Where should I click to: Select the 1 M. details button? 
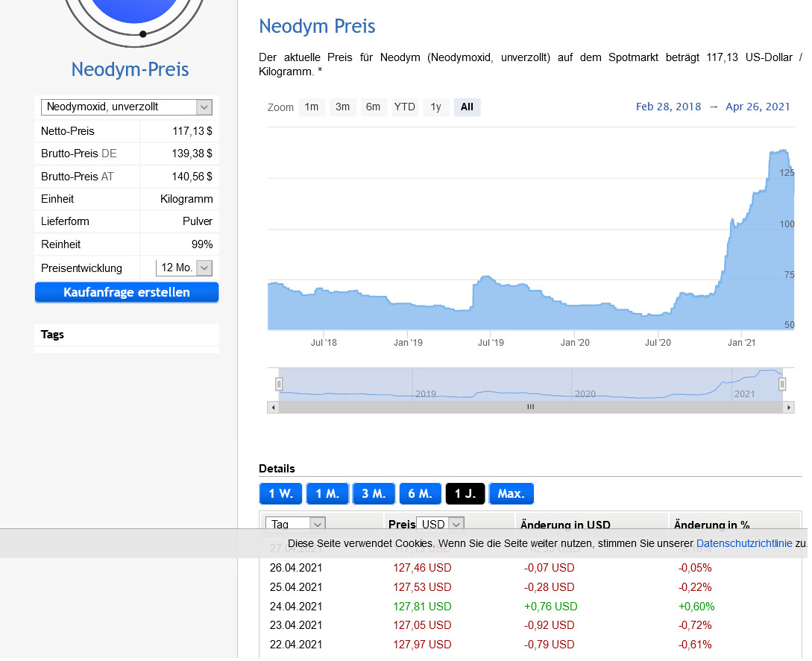tap(328, 494)
